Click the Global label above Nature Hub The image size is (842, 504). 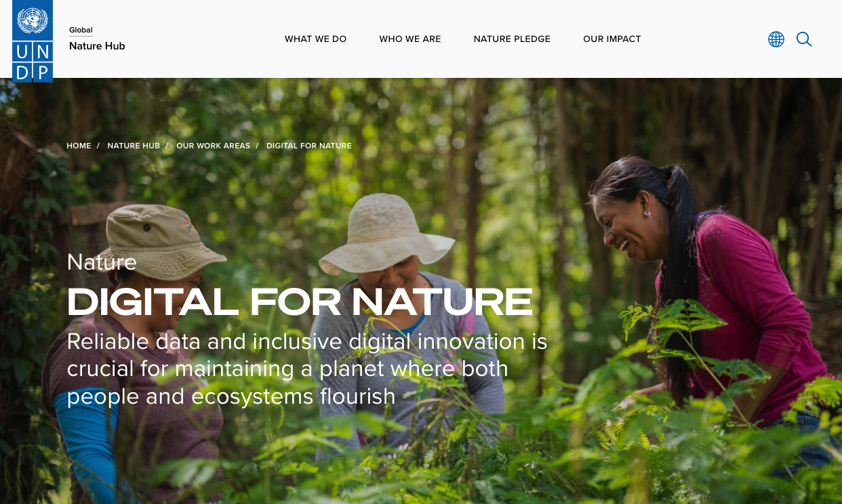(x=81, y=30)
